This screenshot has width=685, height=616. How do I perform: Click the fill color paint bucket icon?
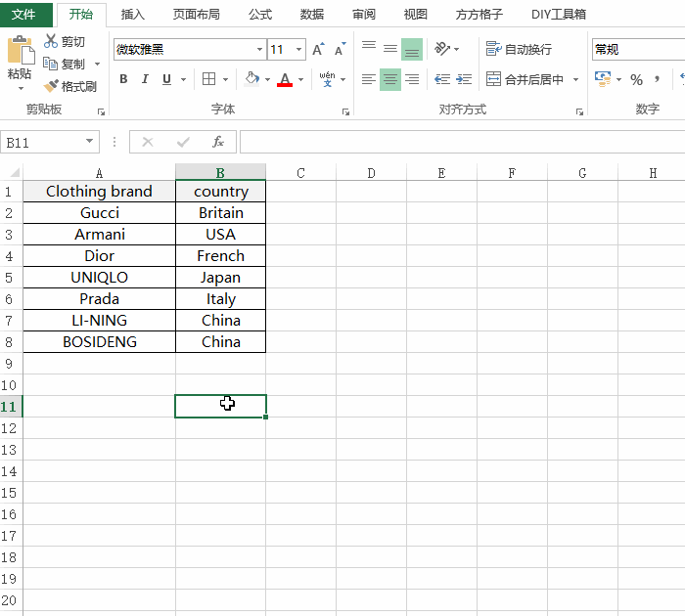[x=251, y=79]
